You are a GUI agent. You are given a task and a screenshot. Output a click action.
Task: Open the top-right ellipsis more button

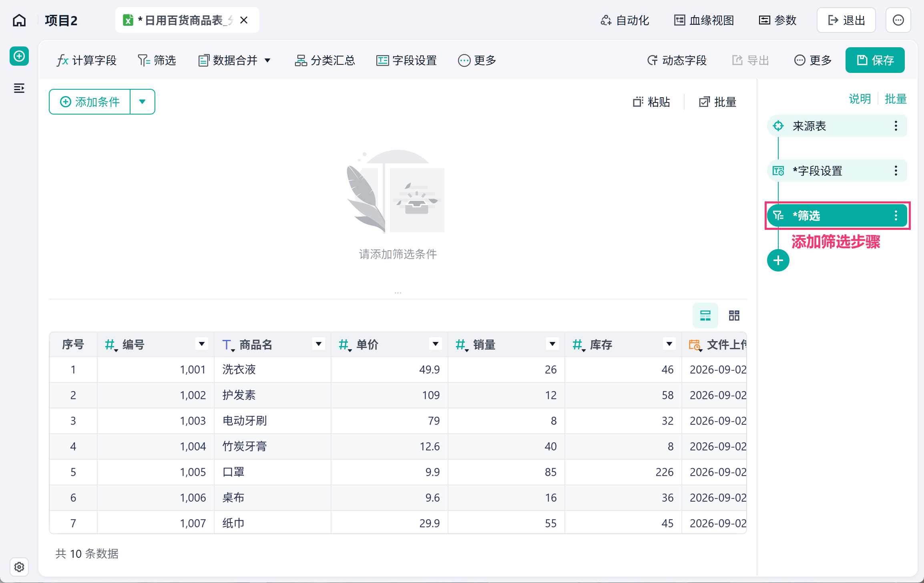coord(898,20)
